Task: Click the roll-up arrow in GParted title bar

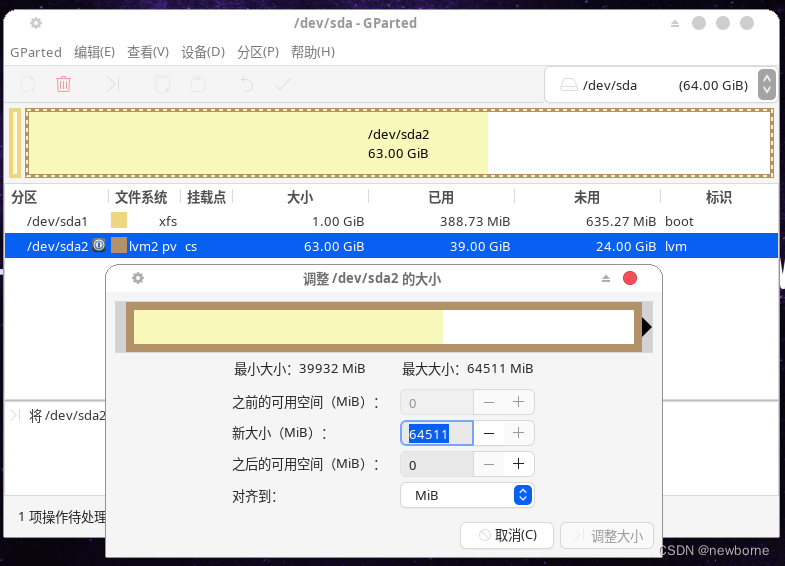Action: click(x=675, y=24)
